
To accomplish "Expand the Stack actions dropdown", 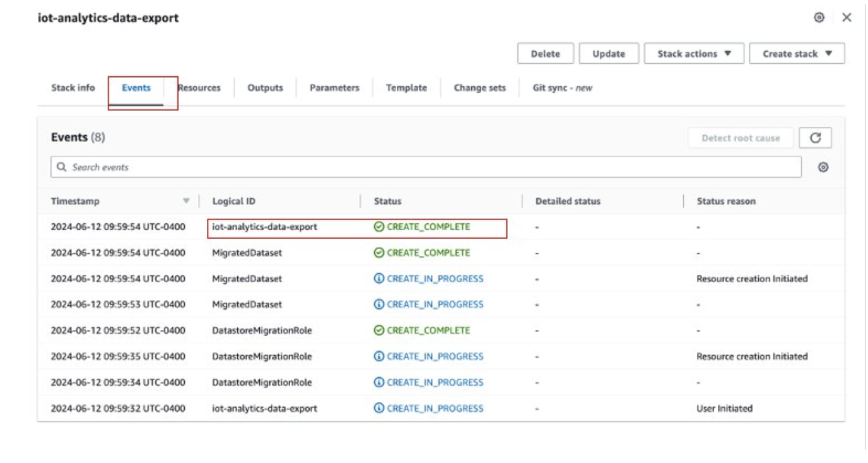I will 694,54.
